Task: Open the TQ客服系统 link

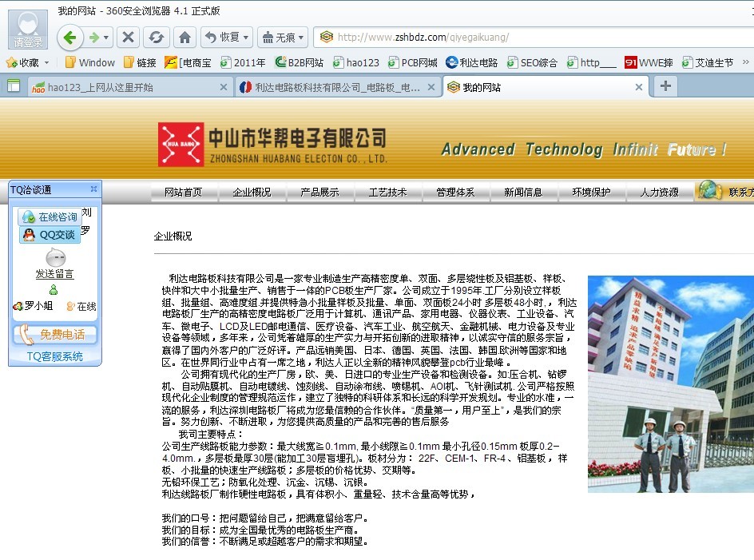Action: 55,356
